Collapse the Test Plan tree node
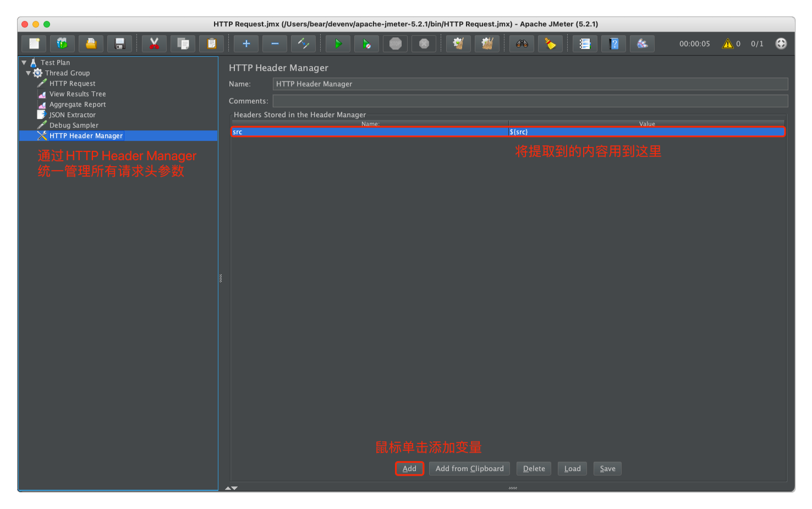 coord(24,63)
